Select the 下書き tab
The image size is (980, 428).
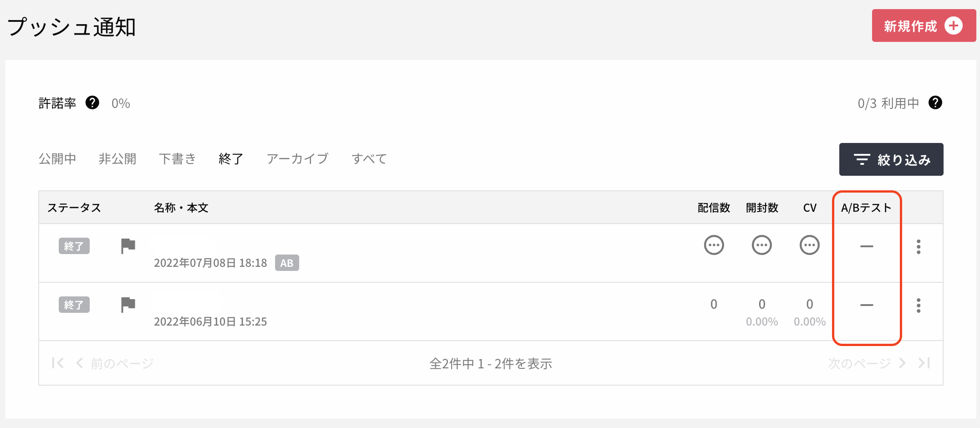[x=178, y=159]
